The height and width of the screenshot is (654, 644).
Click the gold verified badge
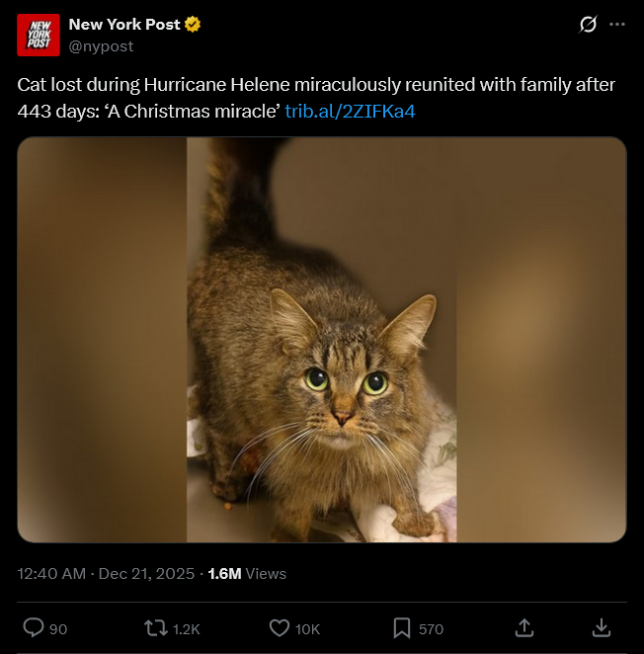194,24
